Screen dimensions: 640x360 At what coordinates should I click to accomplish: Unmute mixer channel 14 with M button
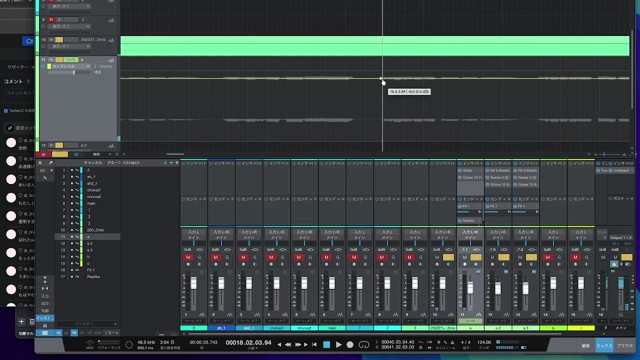pos(548,257)
